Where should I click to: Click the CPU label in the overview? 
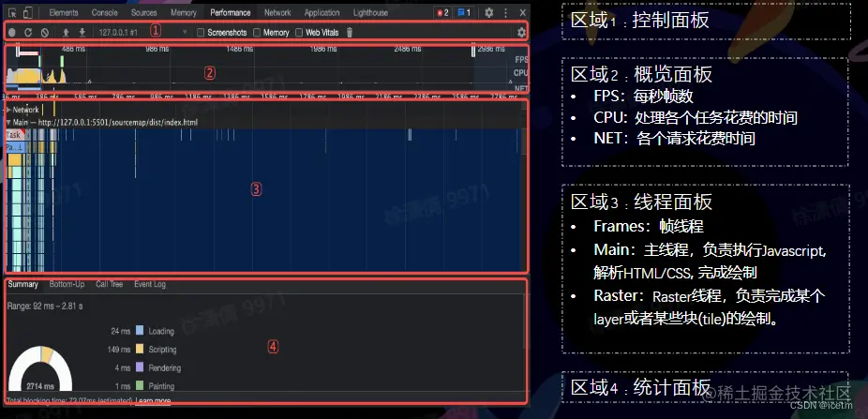click(x=520, y=72)
